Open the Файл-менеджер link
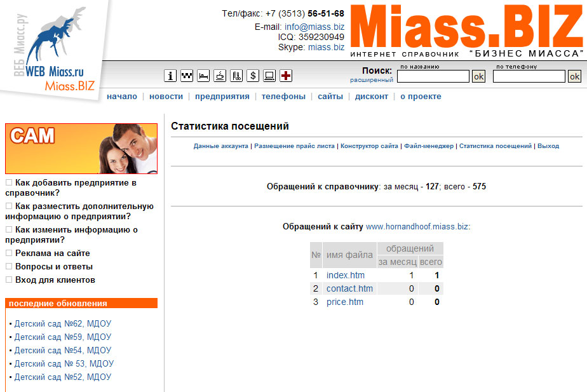 [429, 146]
